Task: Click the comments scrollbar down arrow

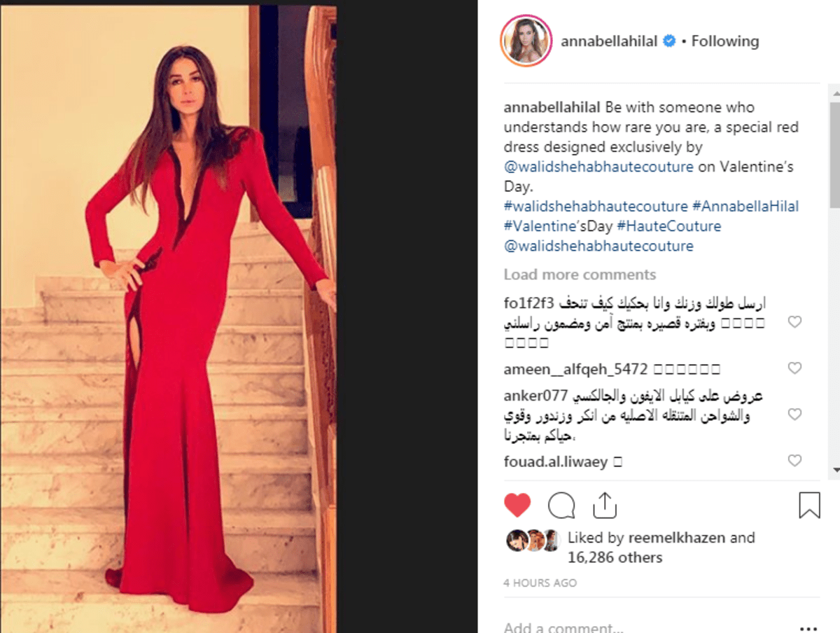Action: click(835, 471)
